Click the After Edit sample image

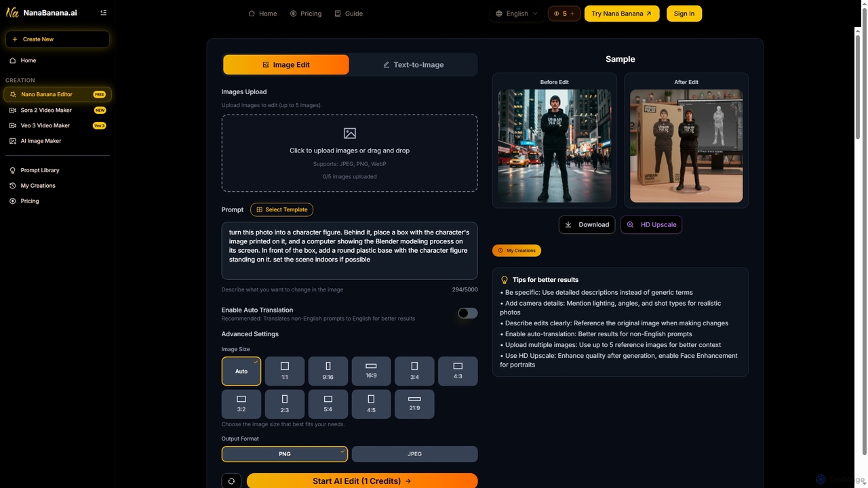[686, 146]
